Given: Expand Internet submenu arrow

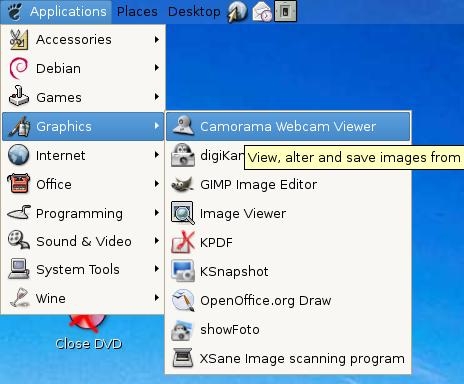Looking at the screenshot, I should point(157,155).
